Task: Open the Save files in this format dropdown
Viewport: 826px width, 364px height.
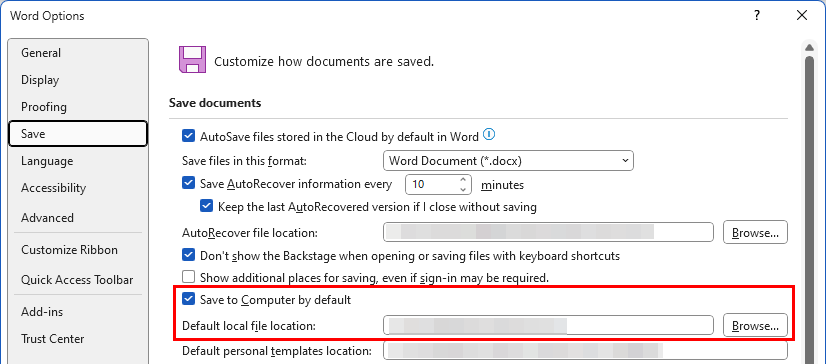Action: (x=508, y=161)
